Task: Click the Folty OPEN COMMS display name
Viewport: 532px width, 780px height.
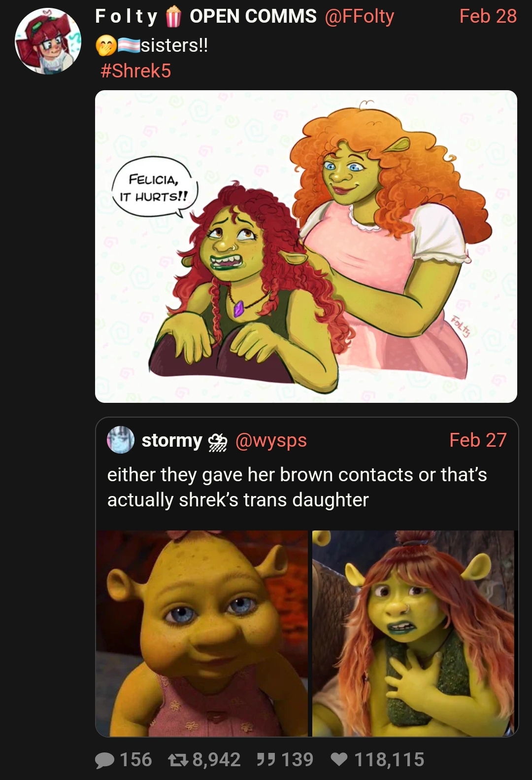Action: [x=206, y=17]
